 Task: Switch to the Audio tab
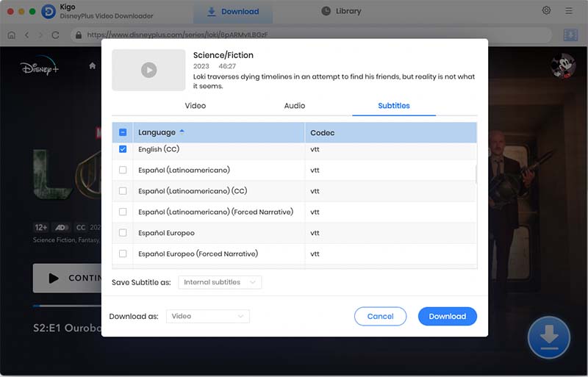(295, 106)
